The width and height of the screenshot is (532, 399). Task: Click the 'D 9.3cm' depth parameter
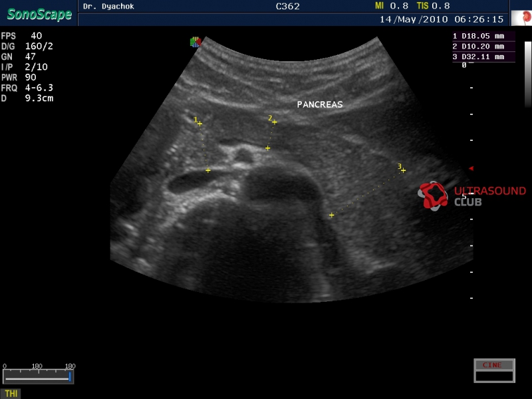pos(27,98)
